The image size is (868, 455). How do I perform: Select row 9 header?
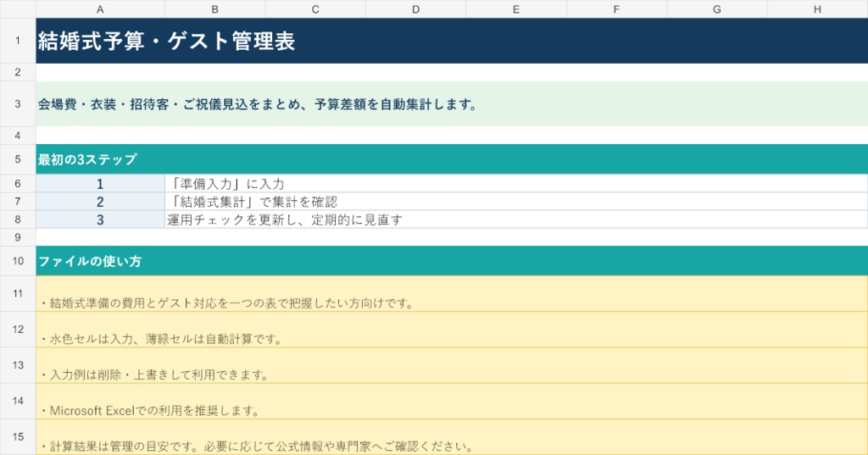click(x=18, y=237)
